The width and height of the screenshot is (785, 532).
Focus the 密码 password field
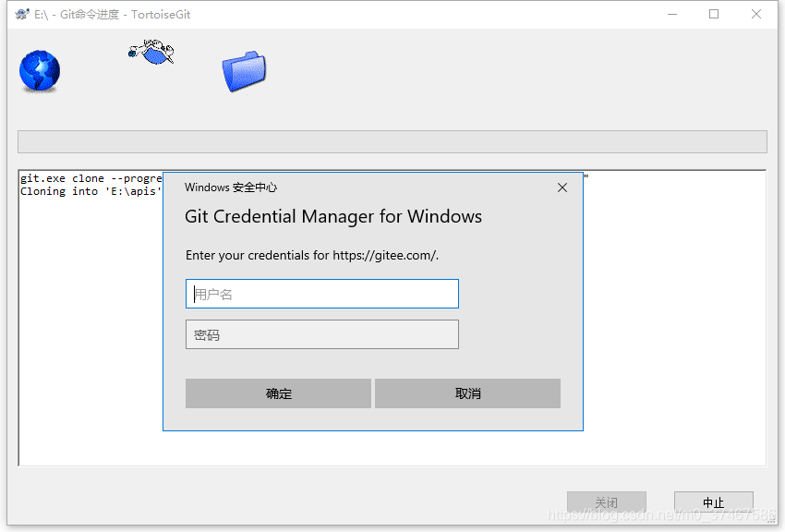click(x=322, y=334)
